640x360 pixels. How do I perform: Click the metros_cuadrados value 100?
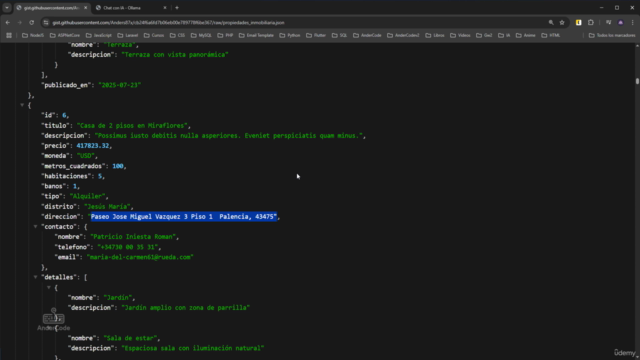pos(118,166)
